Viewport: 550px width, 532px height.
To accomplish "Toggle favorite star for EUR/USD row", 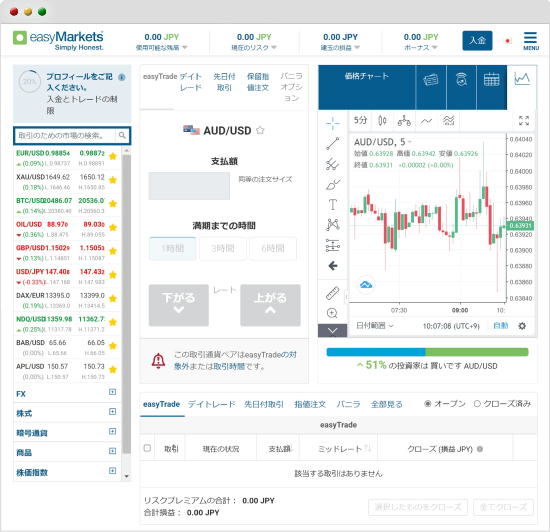I will 113,156.
